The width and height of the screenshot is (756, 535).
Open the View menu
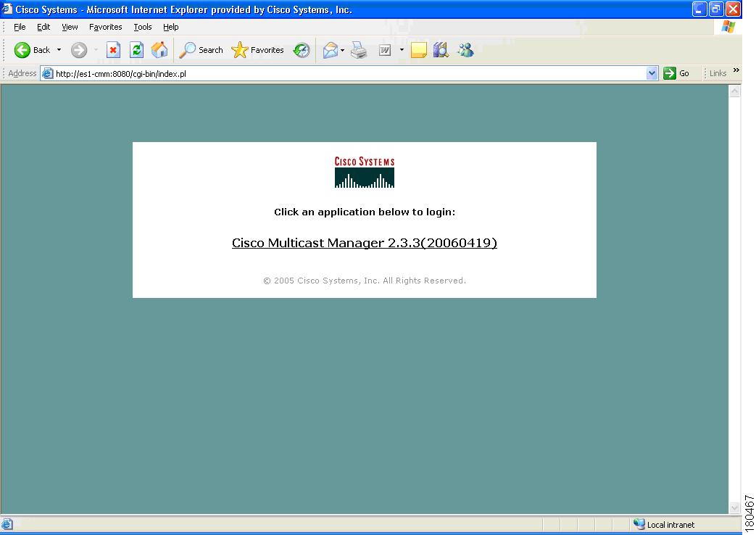pos(70,27)
